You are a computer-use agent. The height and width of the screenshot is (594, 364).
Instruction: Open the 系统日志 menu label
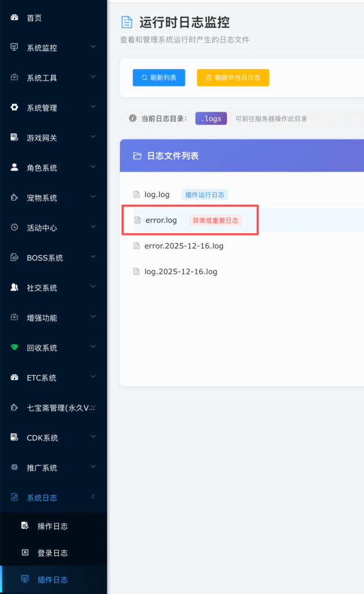pyautogui.click(x=42, y=498)
